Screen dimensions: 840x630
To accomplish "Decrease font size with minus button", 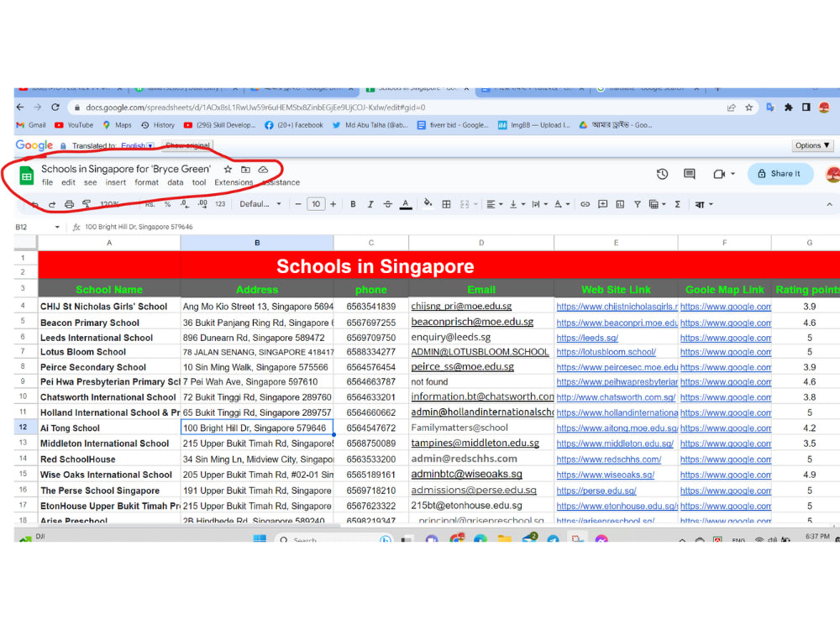I will tap(298, 204).
